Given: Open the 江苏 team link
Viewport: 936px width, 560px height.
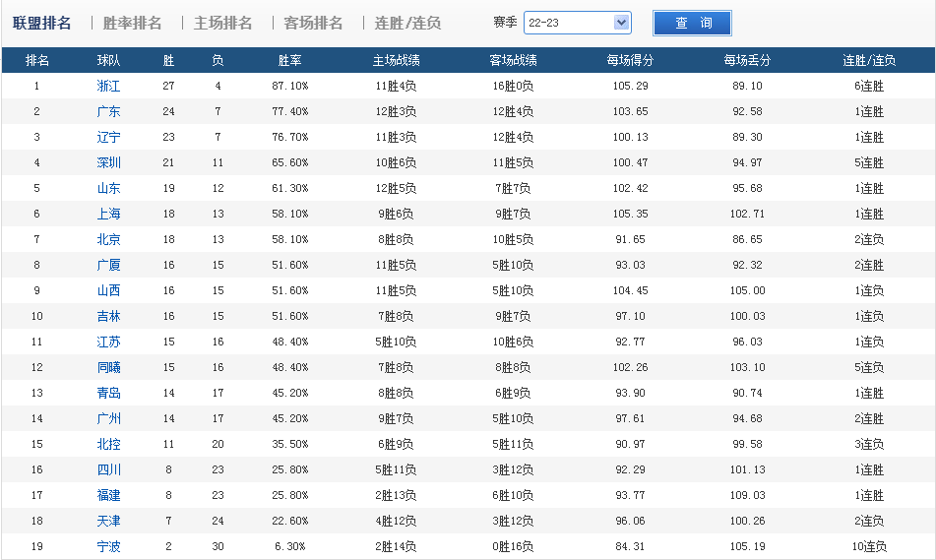Looking at the screenshot, I should click(108, 342).
